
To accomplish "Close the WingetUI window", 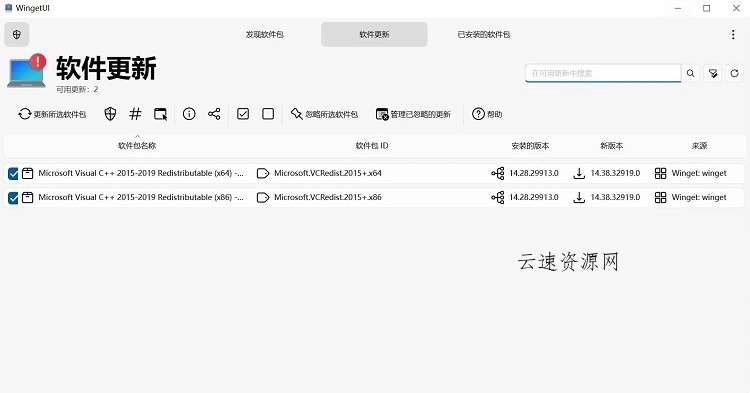I will 736,8.
